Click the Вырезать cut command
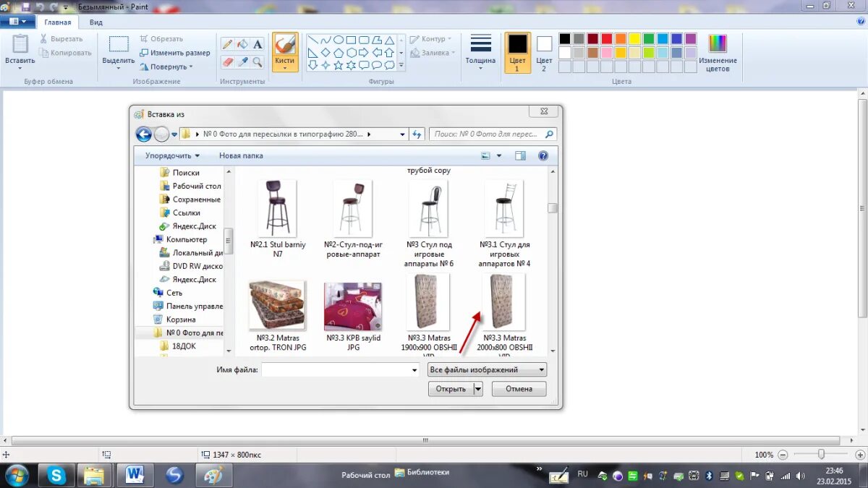This screenshot has width=868, height=488. [x=61, y=39]
